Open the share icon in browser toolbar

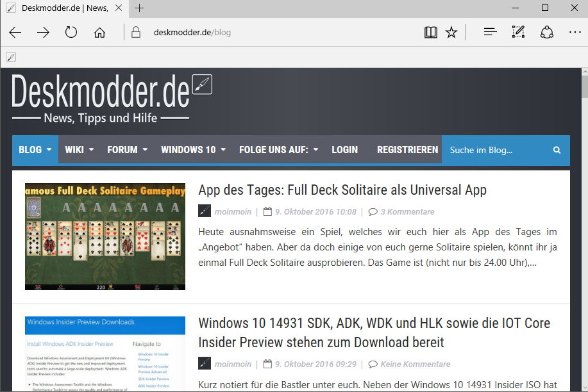click(x=547, y=32)
